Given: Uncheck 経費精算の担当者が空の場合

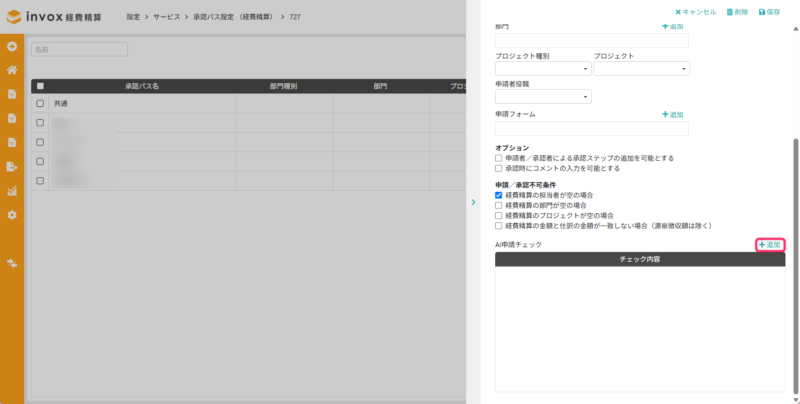Looking at the screenshot, I should click(498, 195).
